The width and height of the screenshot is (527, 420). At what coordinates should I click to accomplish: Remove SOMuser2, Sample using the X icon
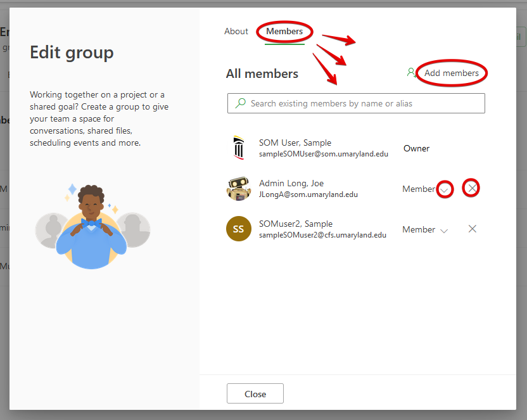pyautogui.click(x=472, y=229)
